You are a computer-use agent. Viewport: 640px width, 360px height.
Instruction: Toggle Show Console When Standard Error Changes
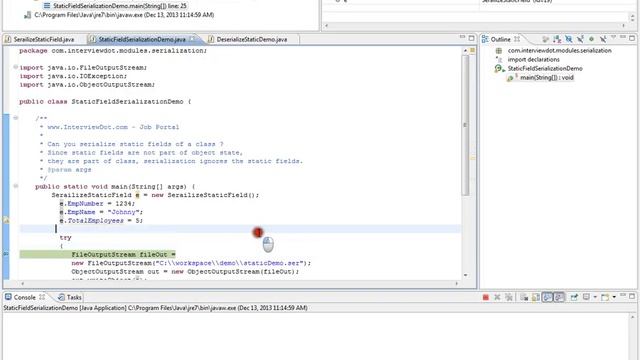pos(559,298)
